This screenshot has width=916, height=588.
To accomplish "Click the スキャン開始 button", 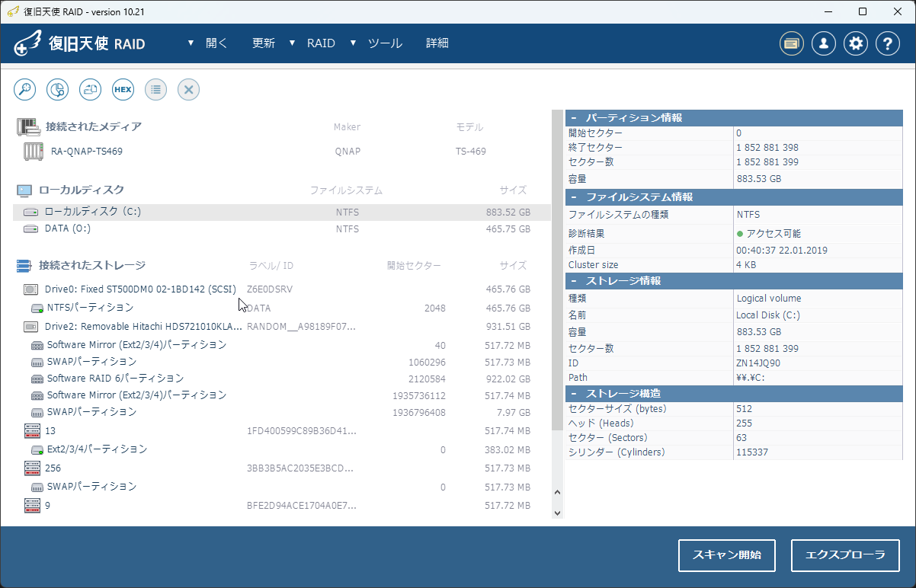I will point(727,555).
